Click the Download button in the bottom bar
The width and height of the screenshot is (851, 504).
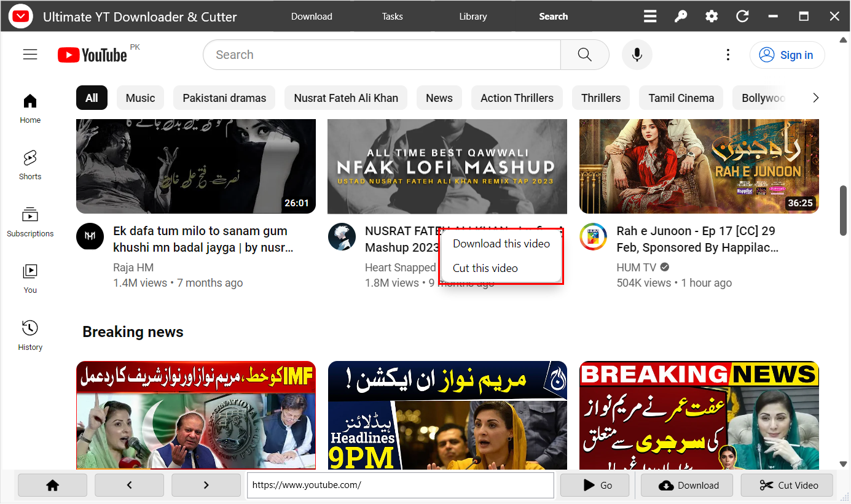tap(688, 485)
